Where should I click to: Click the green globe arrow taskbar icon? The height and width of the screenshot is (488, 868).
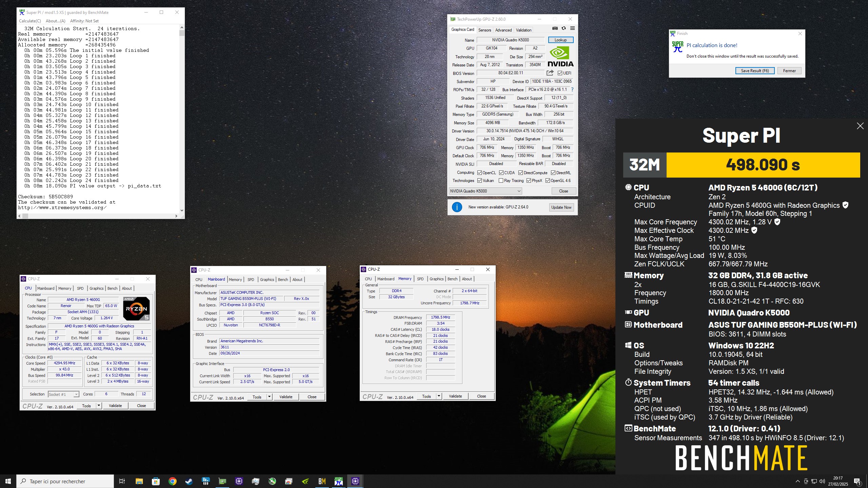pos(272,481)
